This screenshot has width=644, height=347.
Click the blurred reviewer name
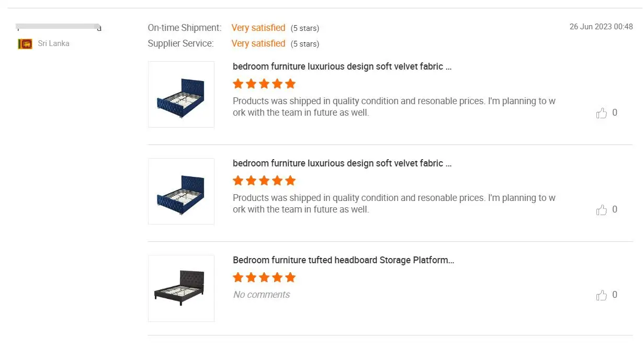pos(59,27)
